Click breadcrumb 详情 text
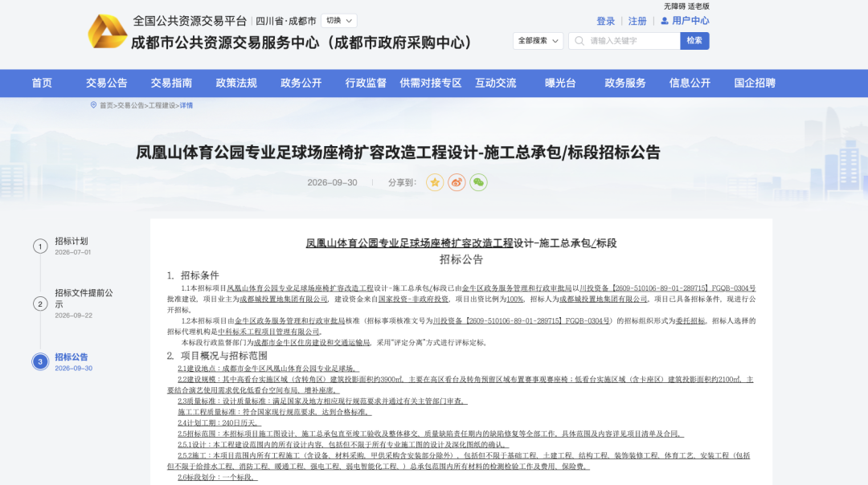Screen dimensions: 868x485 pyautogui.click(x=186, y=106)
